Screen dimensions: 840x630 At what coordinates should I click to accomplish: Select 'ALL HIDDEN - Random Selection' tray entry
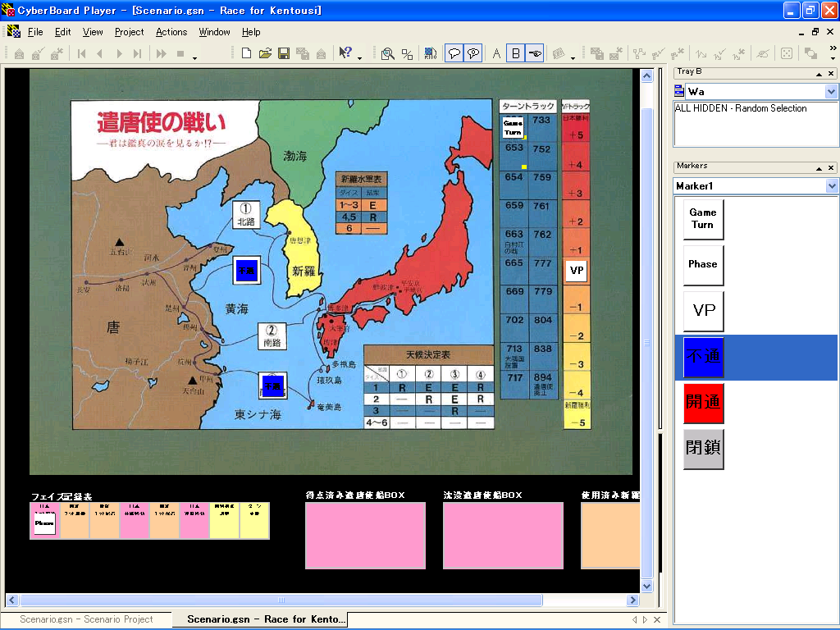741,108
